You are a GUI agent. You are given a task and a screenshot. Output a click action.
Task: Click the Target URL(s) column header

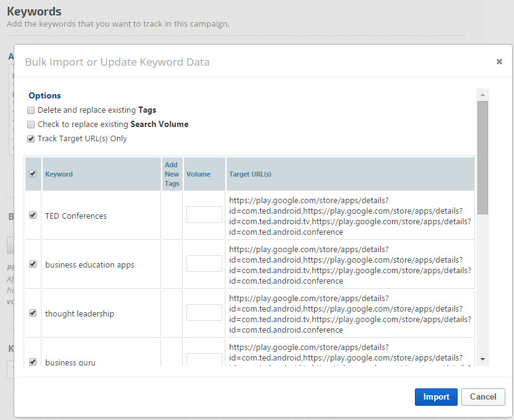pyautogui.click(x=250, y=174)
